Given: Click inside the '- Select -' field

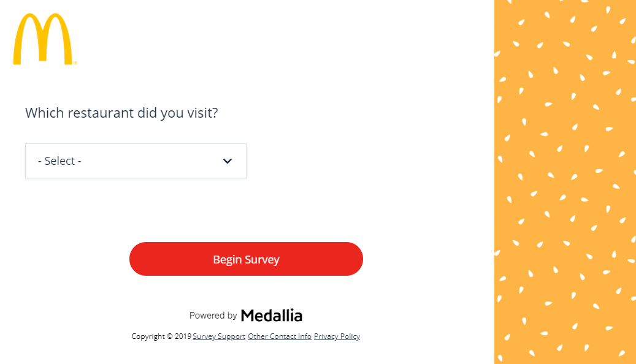Looking at the screenshot, I should (x=92, y=161).
